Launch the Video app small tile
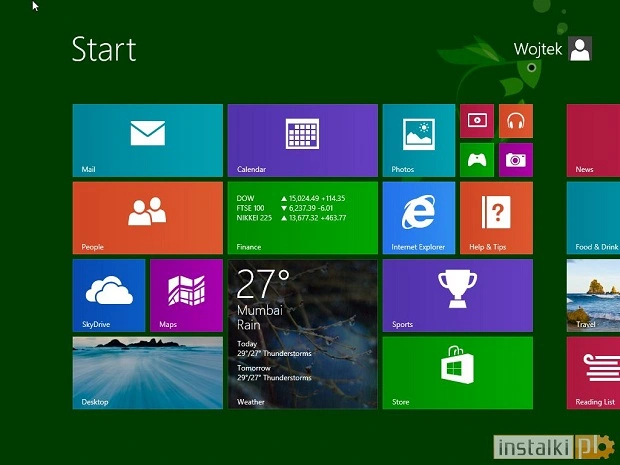This screenshot has width=620, height=465. (x=477, y=121)
